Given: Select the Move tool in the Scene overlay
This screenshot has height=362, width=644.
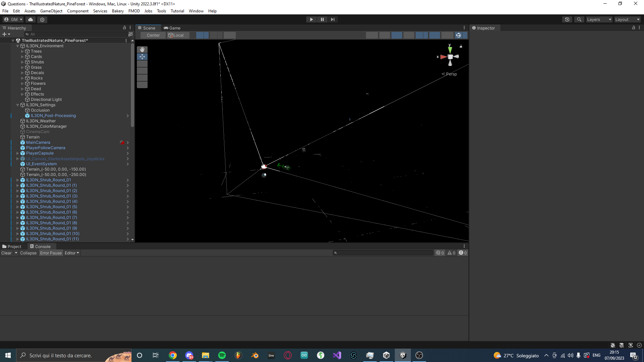Looking at the screenshot, I should [142, 56].
